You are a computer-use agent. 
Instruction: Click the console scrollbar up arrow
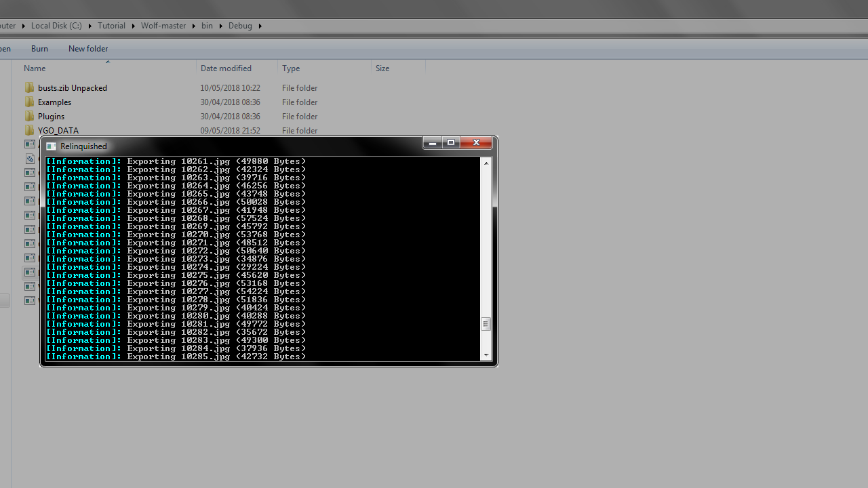(486, 163)
